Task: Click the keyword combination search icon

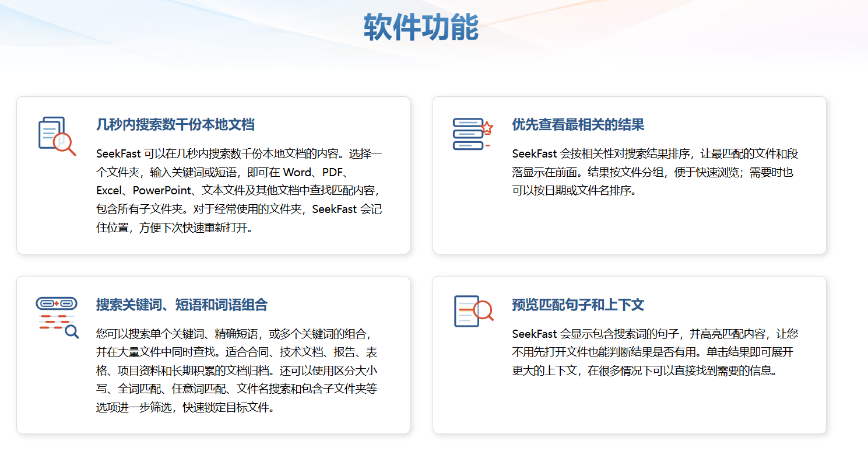Action: click(57, 317)
